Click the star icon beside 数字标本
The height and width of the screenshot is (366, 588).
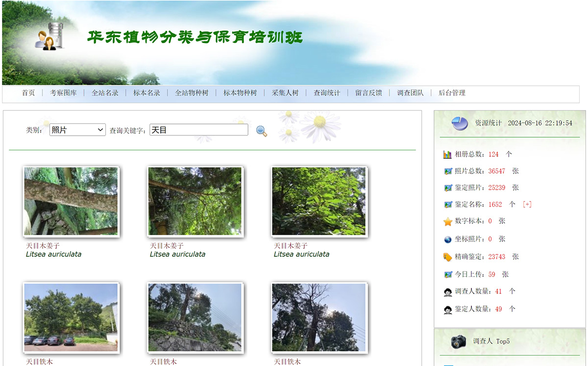click(x=446, y=221)
